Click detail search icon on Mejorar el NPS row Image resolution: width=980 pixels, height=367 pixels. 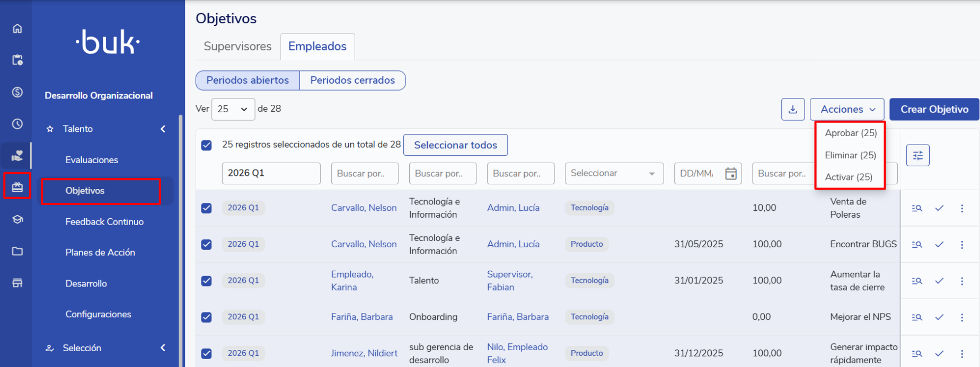pos(917,317)
